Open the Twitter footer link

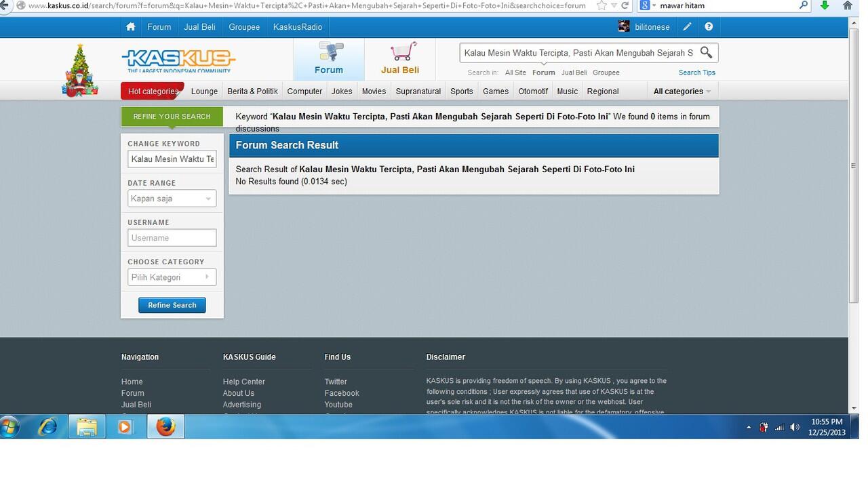click(x=336, y=382)
